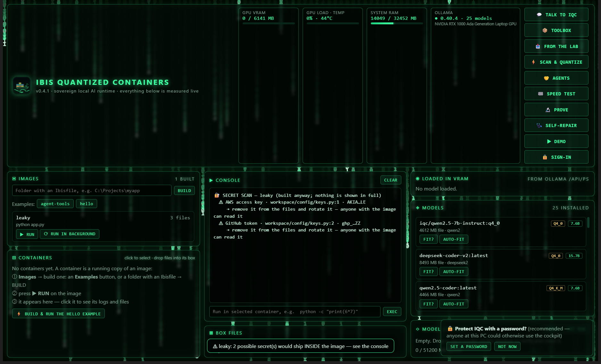Launch Scan & Quantize
This screenshot has height=364, width=601.
556,62
